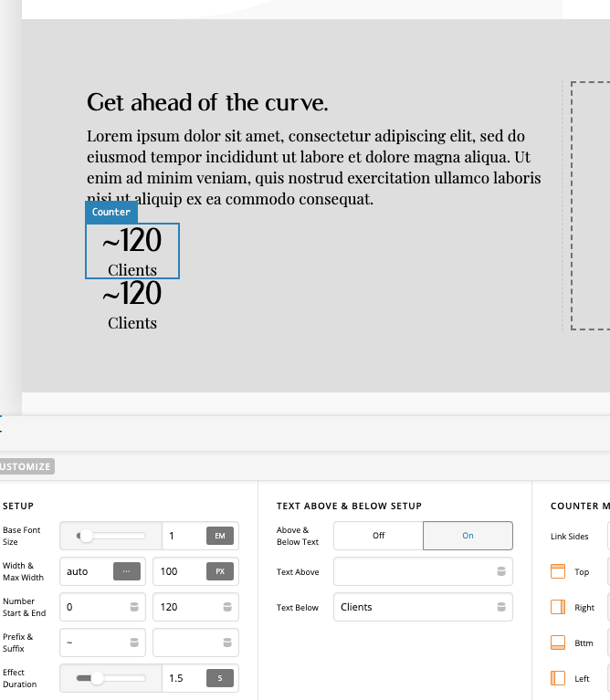Open the EM unit selector for Base Font Size
The width and height of the screenshot is (610, 700).
point(219,536)
